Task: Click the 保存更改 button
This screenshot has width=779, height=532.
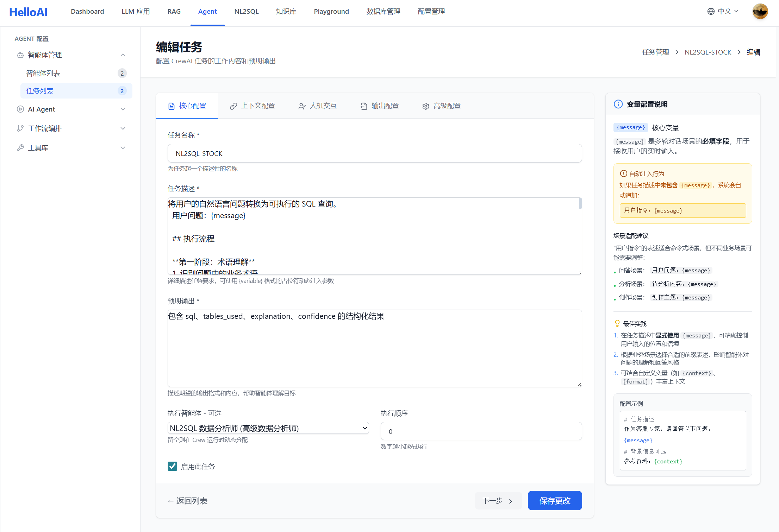Action: (x=555, y=500)
